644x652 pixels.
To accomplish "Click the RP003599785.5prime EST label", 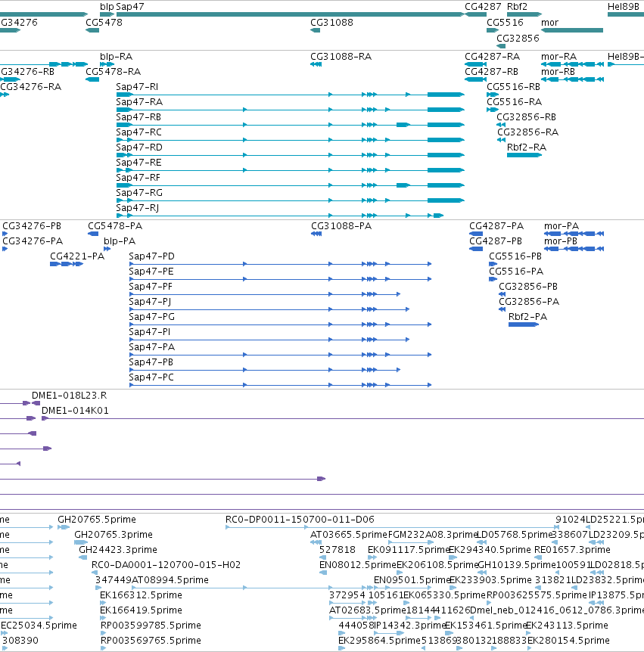I will tap(151, 626).
